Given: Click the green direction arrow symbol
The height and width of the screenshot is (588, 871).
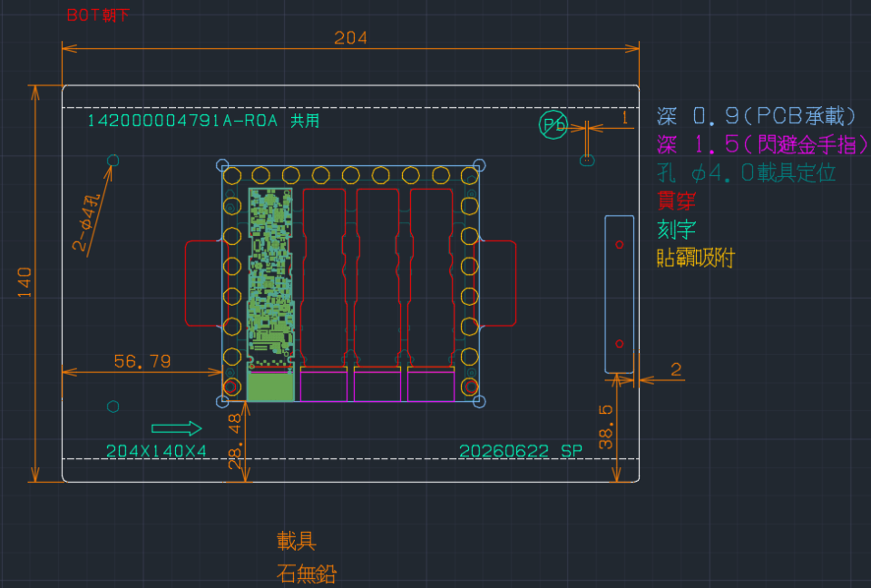Looking at the screenshot, I should (x=177, y=428).
